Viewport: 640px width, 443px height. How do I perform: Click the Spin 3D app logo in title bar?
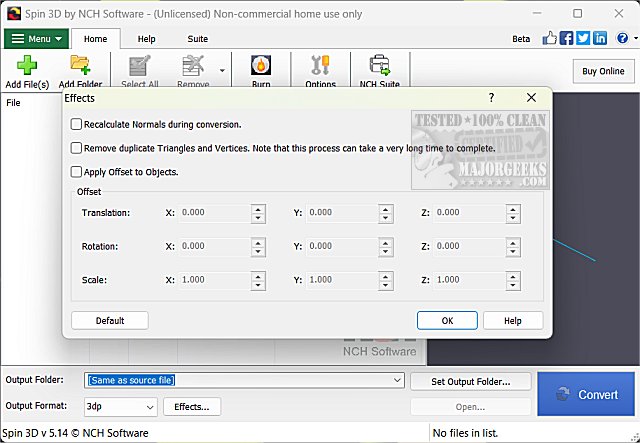pyautogui.click(x=14, y=13)
